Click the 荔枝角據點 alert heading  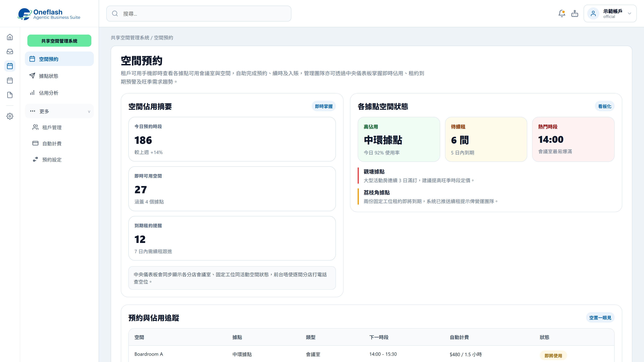pyautogui.click(x=377, y=193)
